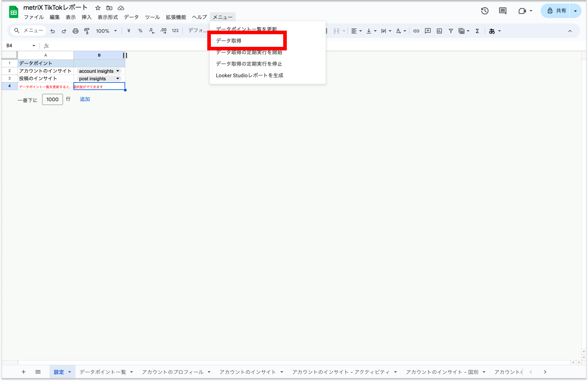
Task: Click the insert link icon
Action: click(416, 31)
